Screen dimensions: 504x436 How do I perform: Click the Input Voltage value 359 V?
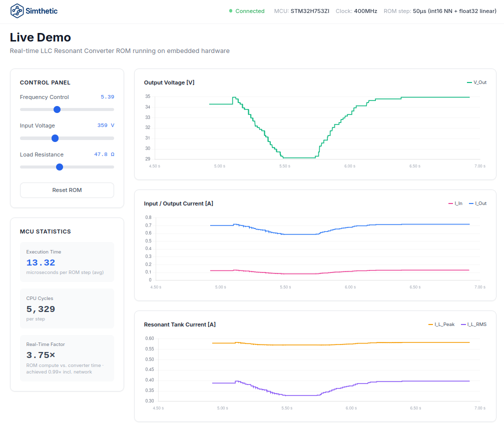point(106,125)
